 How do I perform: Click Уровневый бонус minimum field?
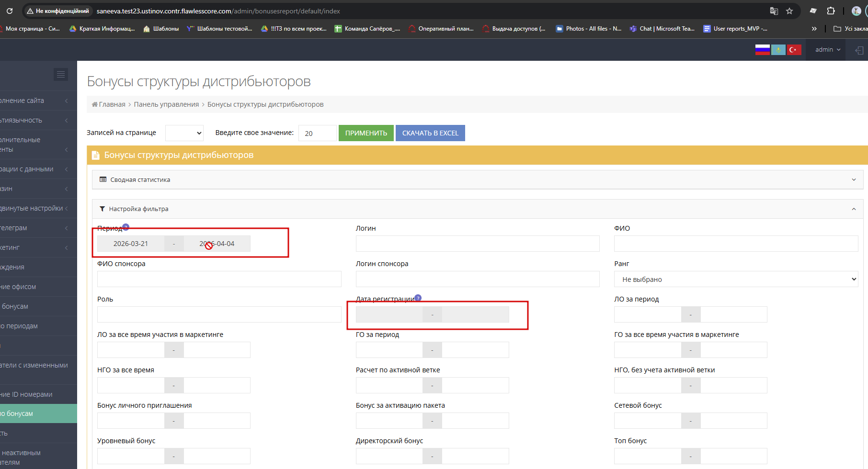(x=131, y=456)
